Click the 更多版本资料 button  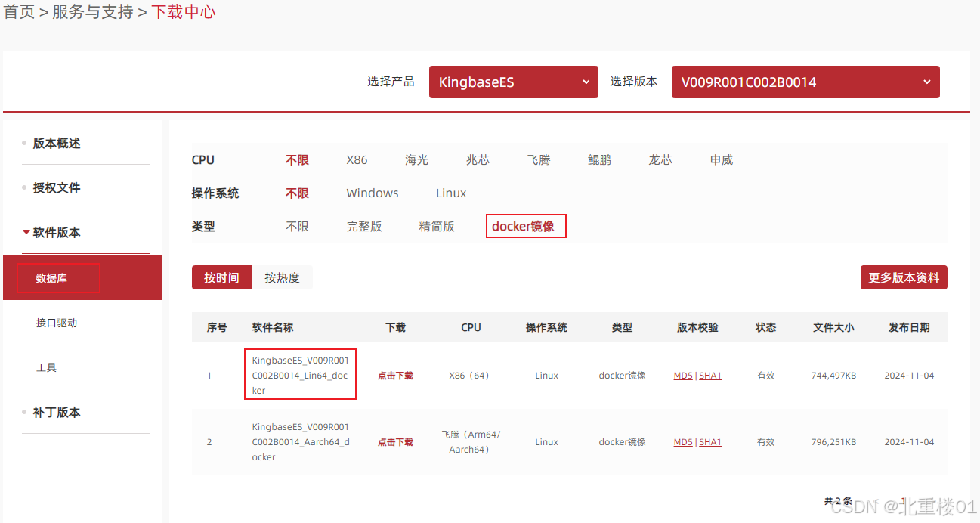904,277
